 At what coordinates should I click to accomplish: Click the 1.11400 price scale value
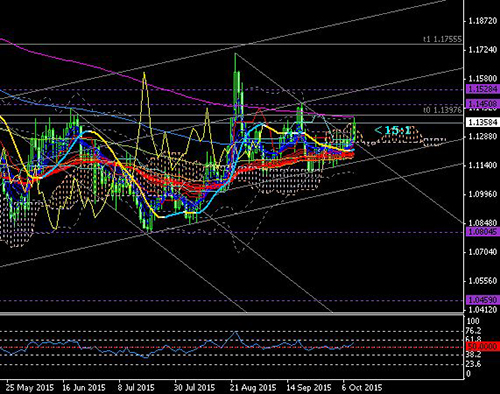click(x=483, y=165)
